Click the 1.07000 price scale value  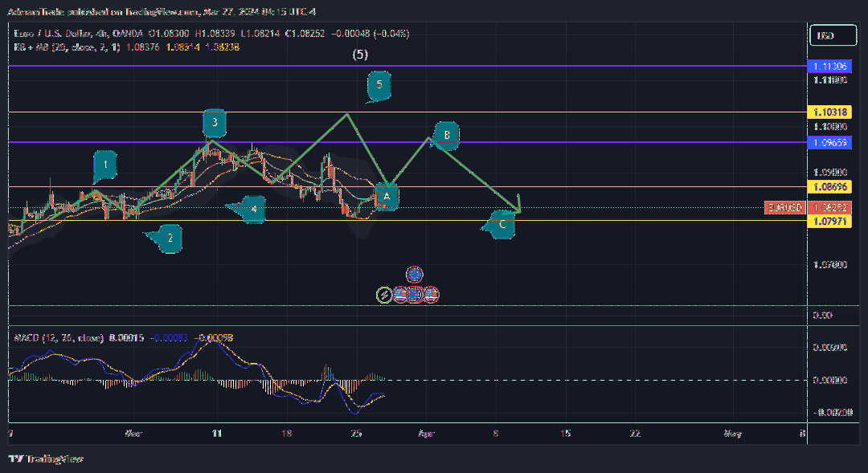[830, 265]
